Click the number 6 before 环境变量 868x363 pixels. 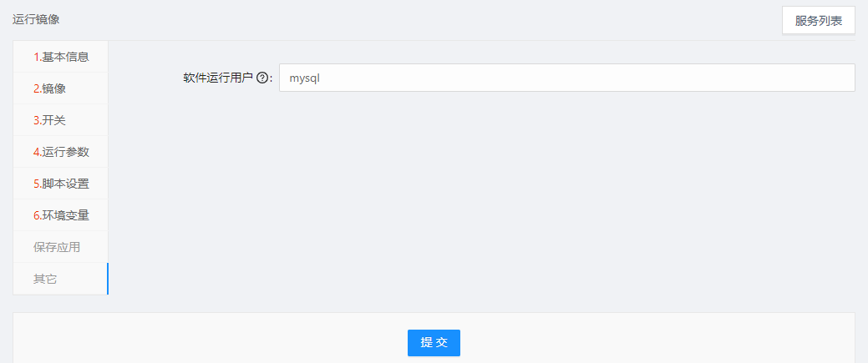click(x=37, y=215)
